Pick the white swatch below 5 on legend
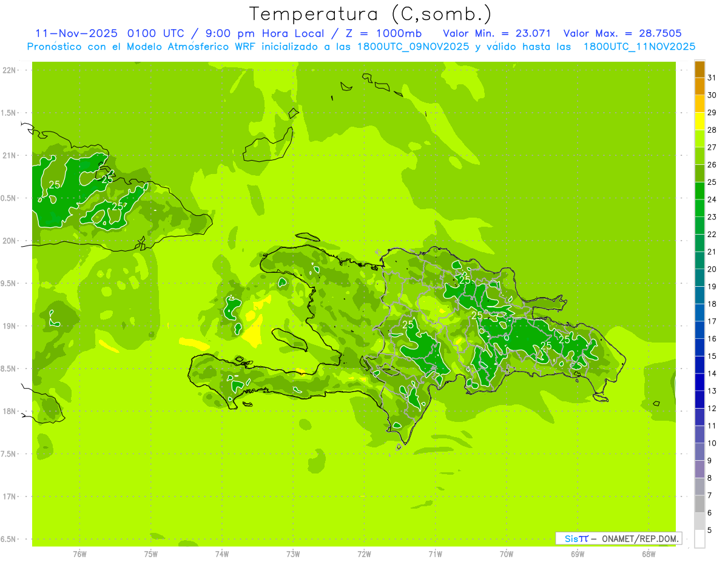The width and height of the screenshot is (728, 562). tap(699, 539)
